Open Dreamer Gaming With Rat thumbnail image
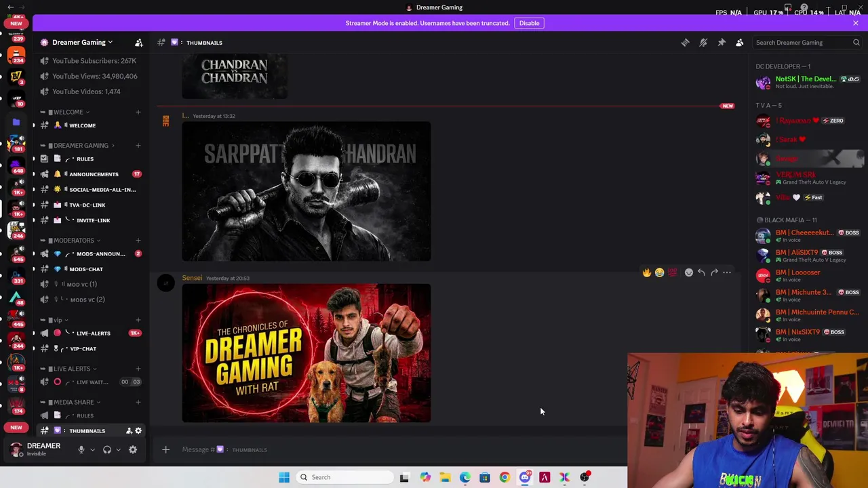The height and width of the screenshot is (488, 868). (306, 353)
